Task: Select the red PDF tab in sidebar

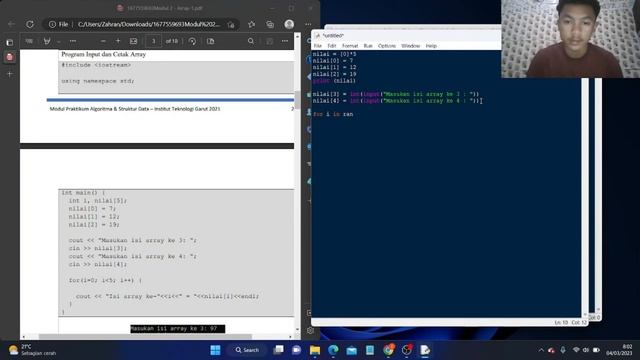Action: [10, 57]
